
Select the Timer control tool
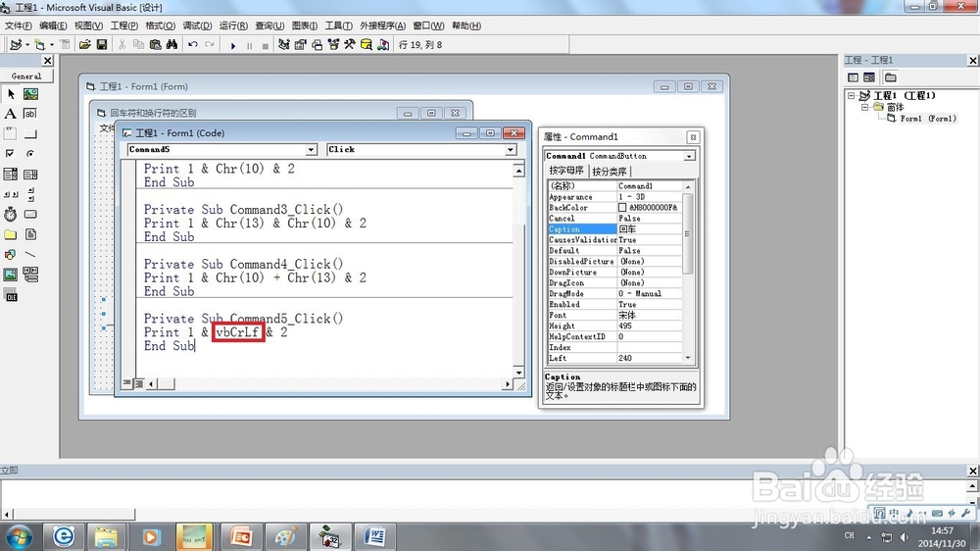click(11, 214)
